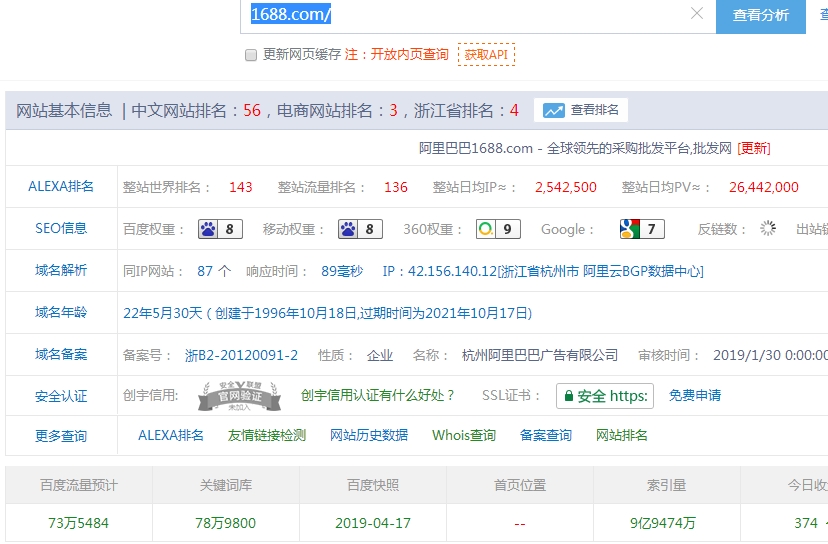Image resolution: width=828 pixels, height=544 pixels.
Task: Click the domain age text 22年5月30天
Action: (163, 313)
